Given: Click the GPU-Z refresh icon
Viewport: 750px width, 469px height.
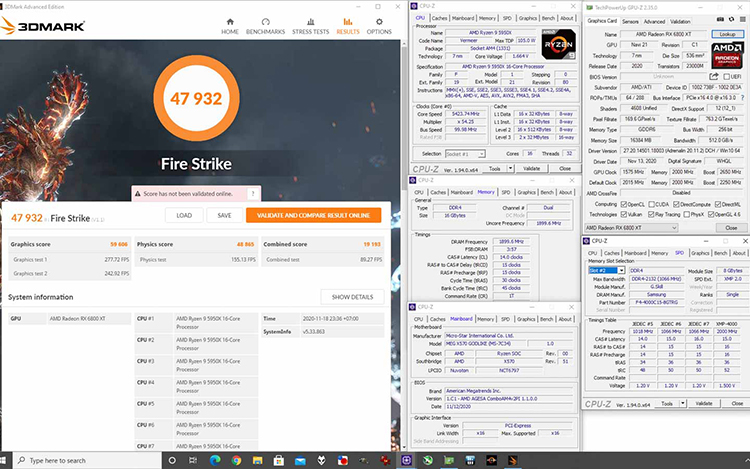Looking at the screenshot, I should [731, 20].
